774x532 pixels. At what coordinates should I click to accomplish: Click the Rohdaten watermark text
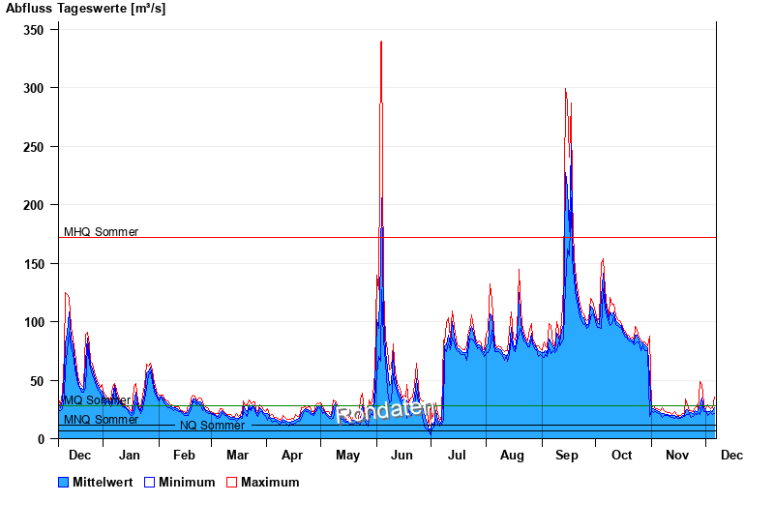(385, 412)
